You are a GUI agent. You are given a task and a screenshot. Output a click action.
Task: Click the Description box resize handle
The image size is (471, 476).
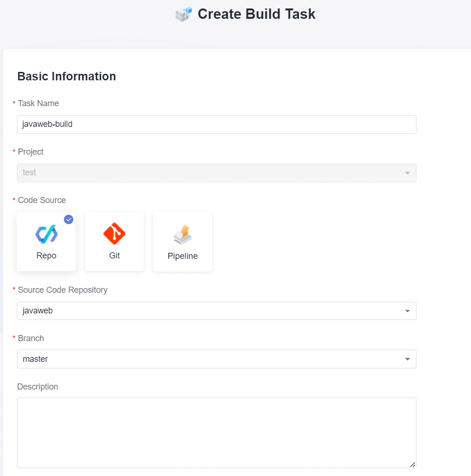click(x=413, y=464)
